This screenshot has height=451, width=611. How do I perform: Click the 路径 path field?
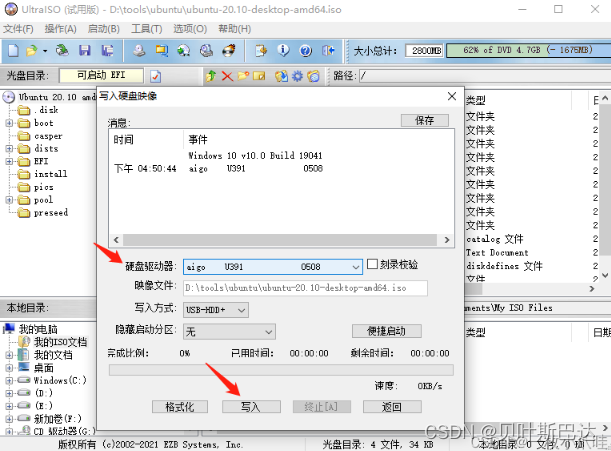click(485, 76)
